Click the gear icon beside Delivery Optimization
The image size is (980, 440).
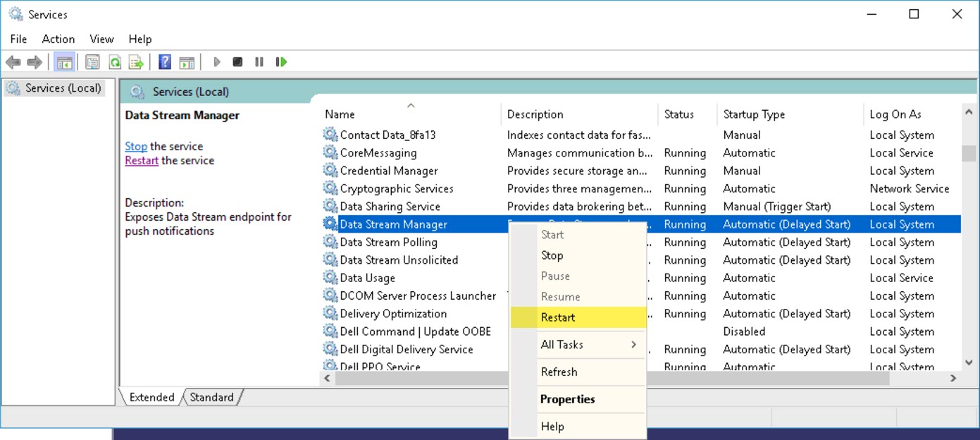pos(330,313)
